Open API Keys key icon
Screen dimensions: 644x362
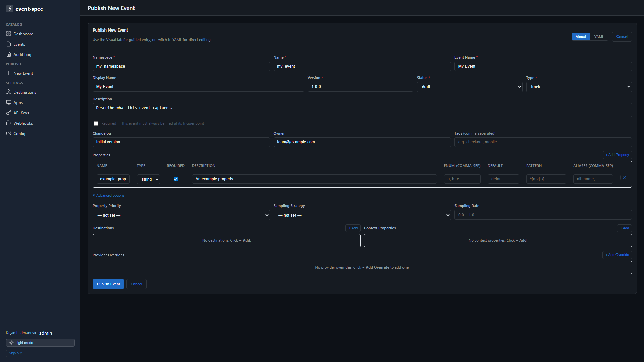pos(9,113)
